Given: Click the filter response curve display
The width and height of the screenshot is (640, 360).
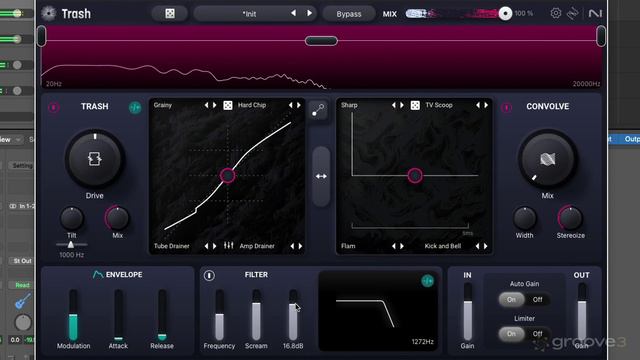Looking at the screenshot, I should coord(378,311).
